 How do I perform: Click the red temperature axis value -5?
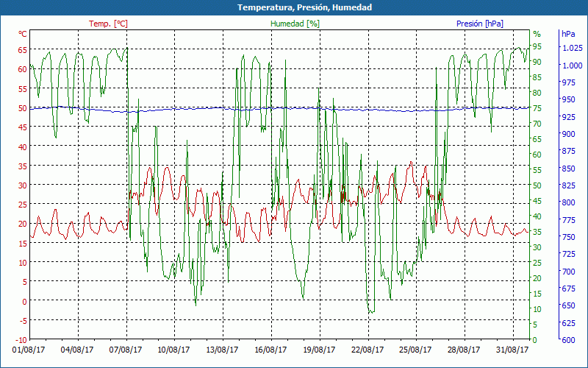pyautogui.click(x=24, y=321)
